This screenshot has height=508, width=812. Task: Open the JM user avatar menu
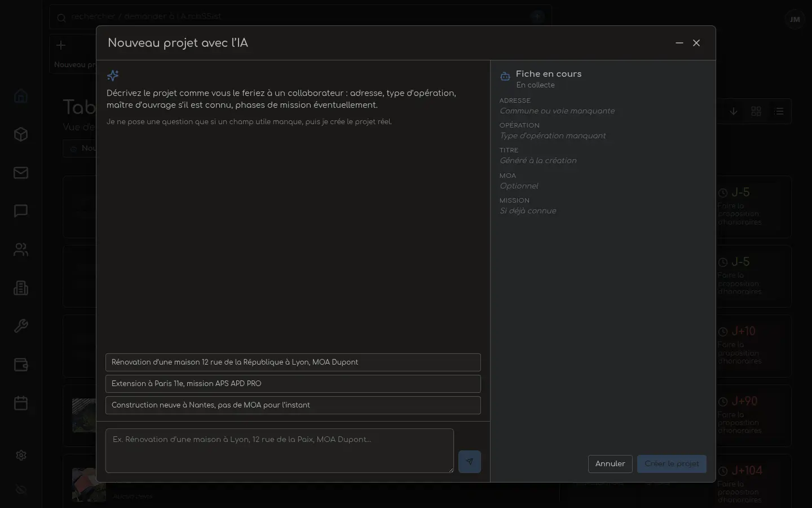(x=795, y=19)
